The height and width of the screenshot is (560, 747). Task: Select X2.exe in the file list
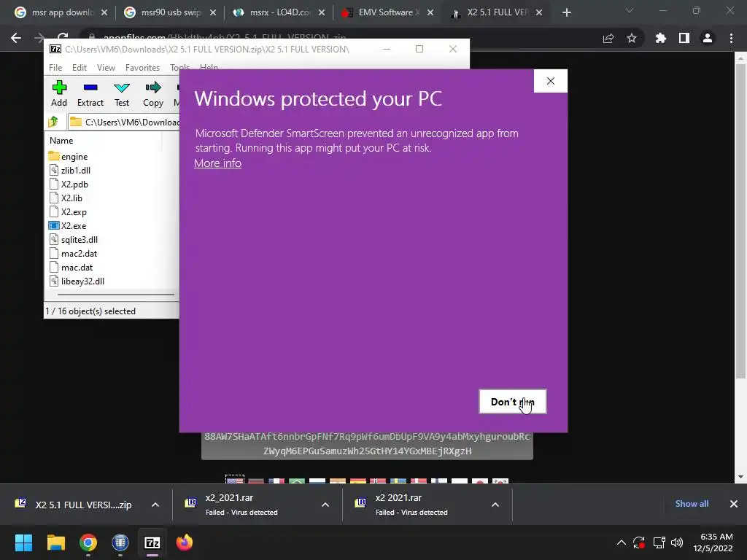[68, 226]
